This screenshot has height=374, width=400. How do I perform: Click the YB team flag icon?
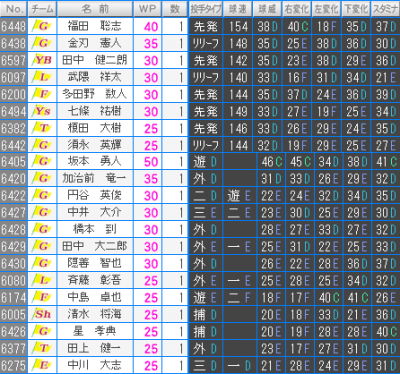42,60
